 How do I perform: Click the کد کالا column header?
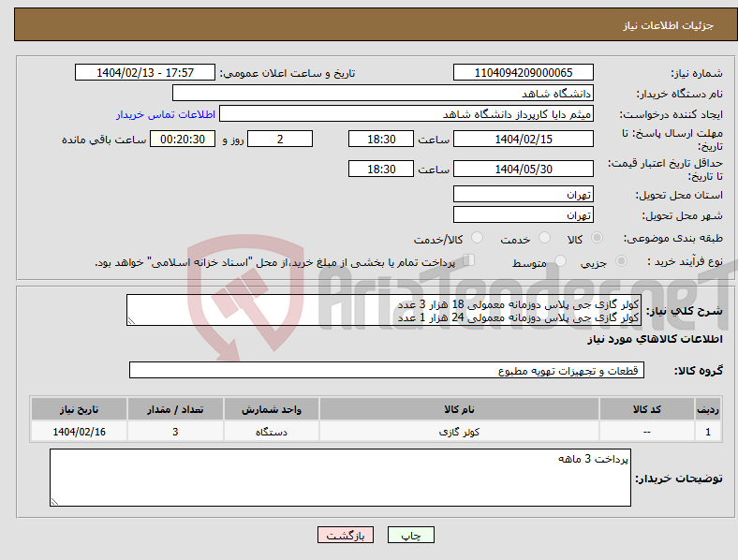647,409
